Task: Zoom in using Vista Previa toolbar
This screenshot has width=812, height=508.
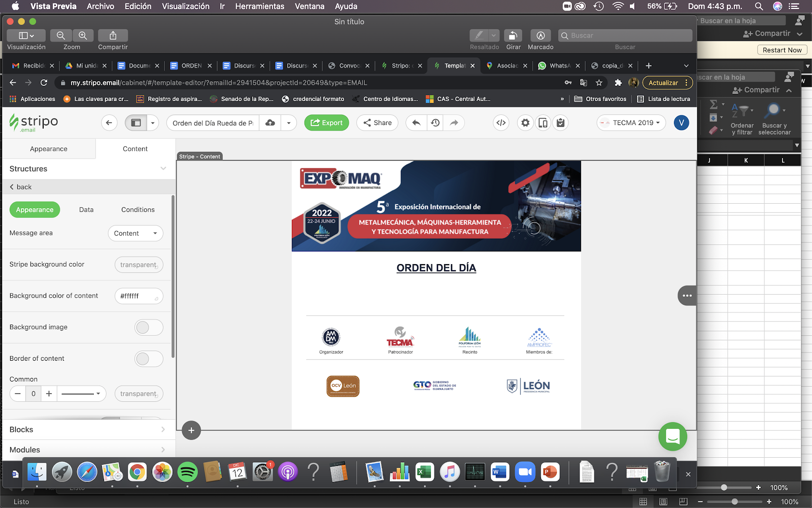Action: coord(83,35)
